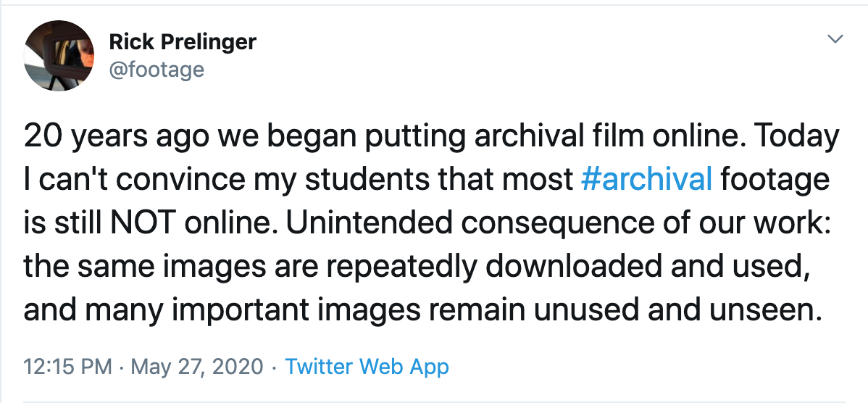868x403 pixels.
Task: Click the tweet line starting '20 years ago'
Action: 432,136
